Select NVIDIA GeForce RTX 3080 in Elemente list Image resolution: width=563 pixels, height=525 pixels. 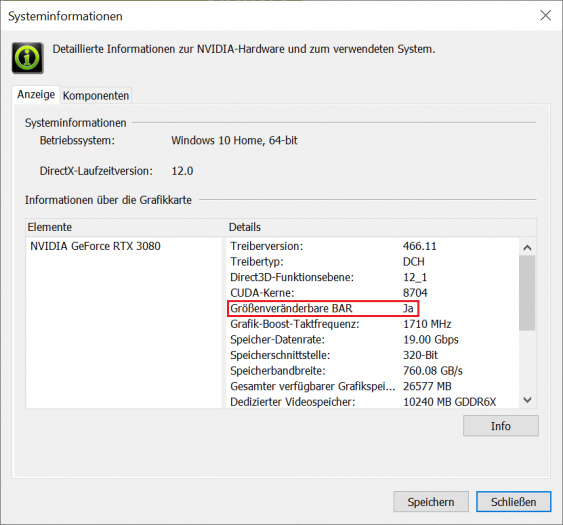(95, 246)
